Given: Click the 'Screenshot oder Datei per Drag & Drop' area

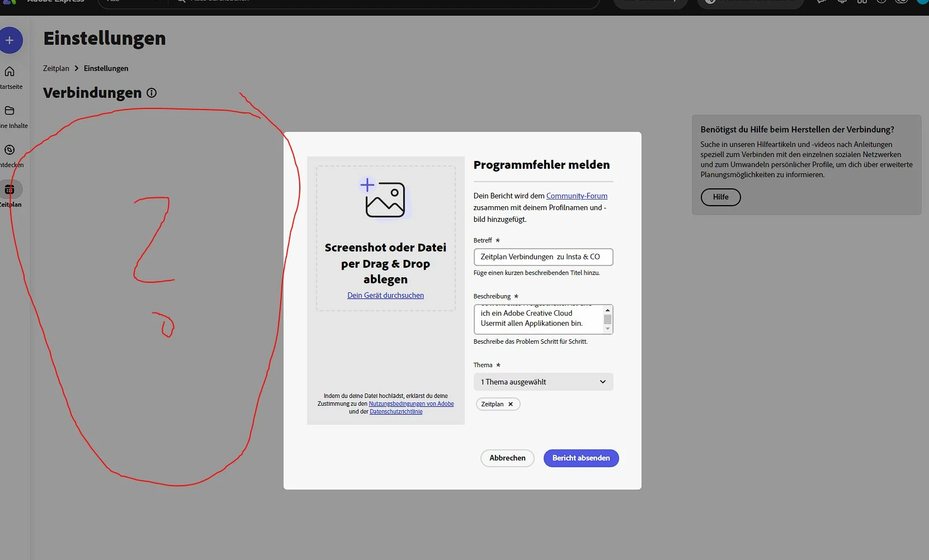Looking at the screenshot, I should coord(385,238).
